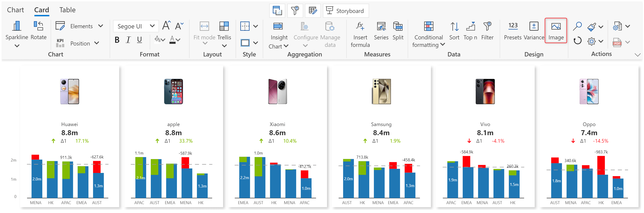This screenshot has height=213, width=644.
Task: Click the Configure aggregation icon
Action: pos(304,26)
